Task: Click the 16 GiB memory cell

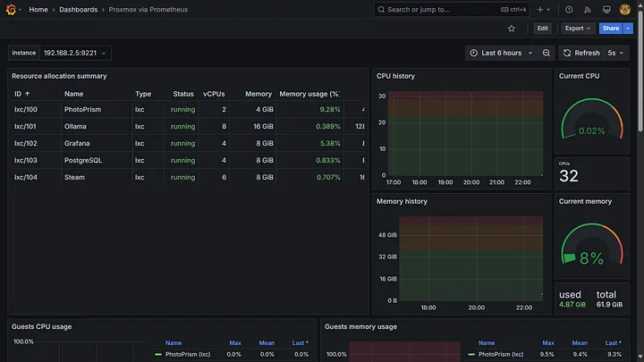Action: pos(263,126)
